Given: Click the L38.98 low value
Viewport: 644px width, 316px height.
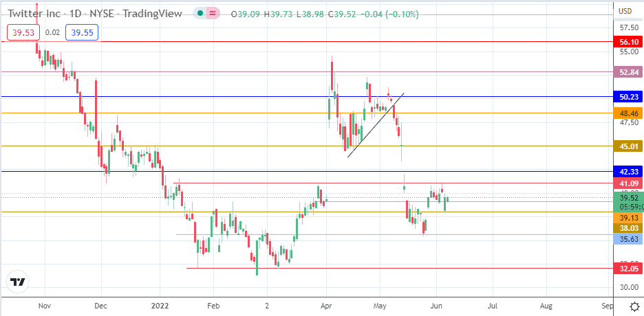Looking at the screenshot, I should (x=310, y=14).
